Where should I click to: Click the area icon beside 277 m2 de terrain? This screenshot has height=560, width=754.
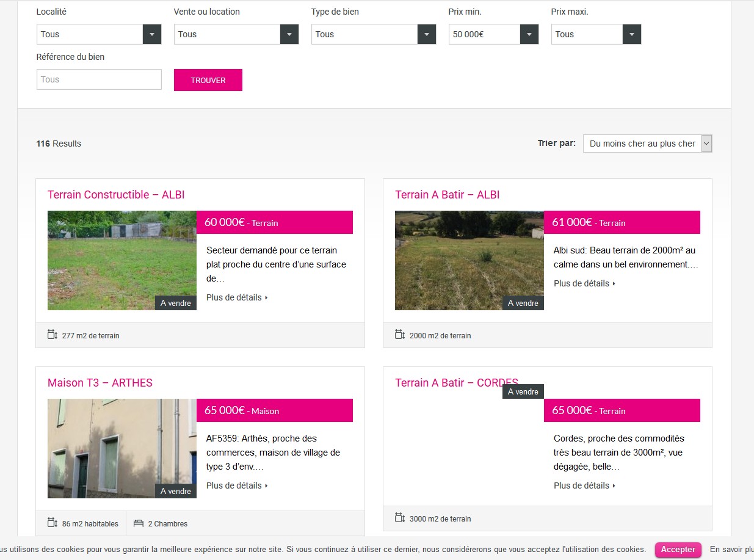(x=52, y=335)
